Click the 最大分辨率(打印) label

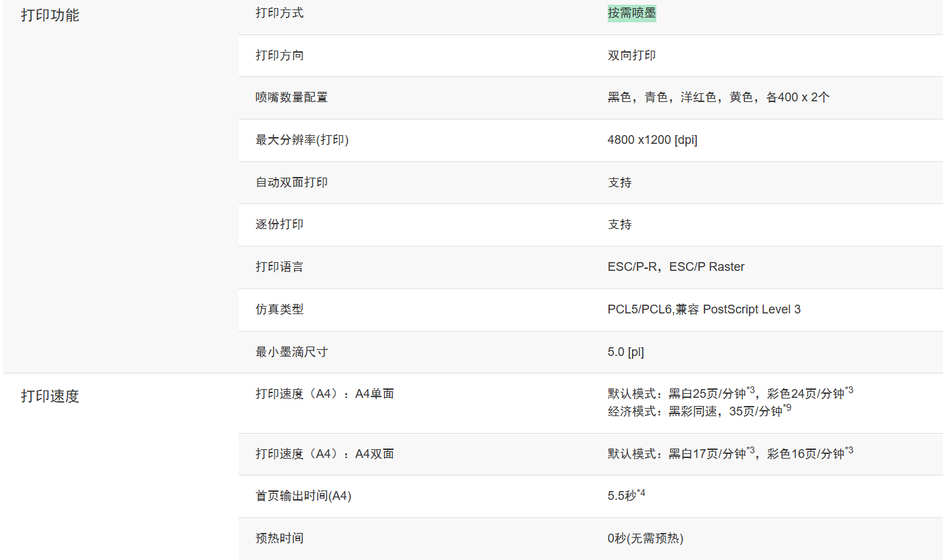click(301, 140)
